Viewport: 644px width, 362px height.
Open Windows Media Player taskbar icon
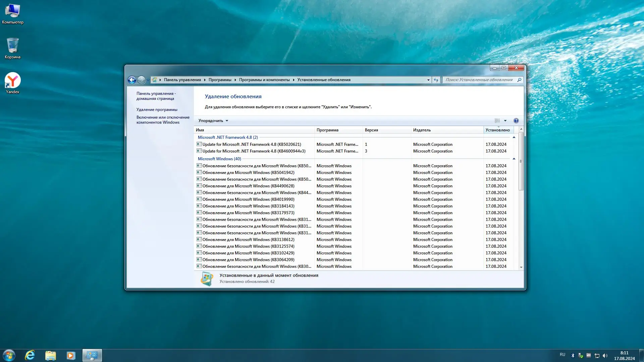point(71,355)
